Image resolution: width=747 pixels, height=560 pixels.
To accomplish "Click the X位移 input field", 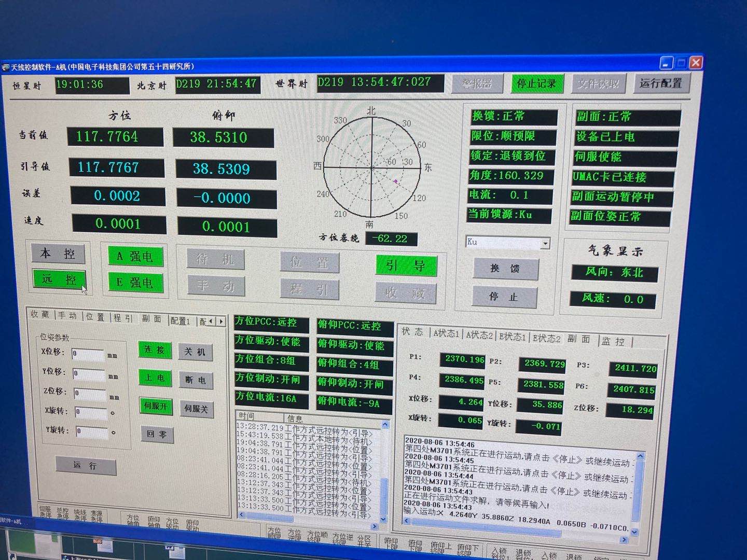I will click(x=88, y=354).
